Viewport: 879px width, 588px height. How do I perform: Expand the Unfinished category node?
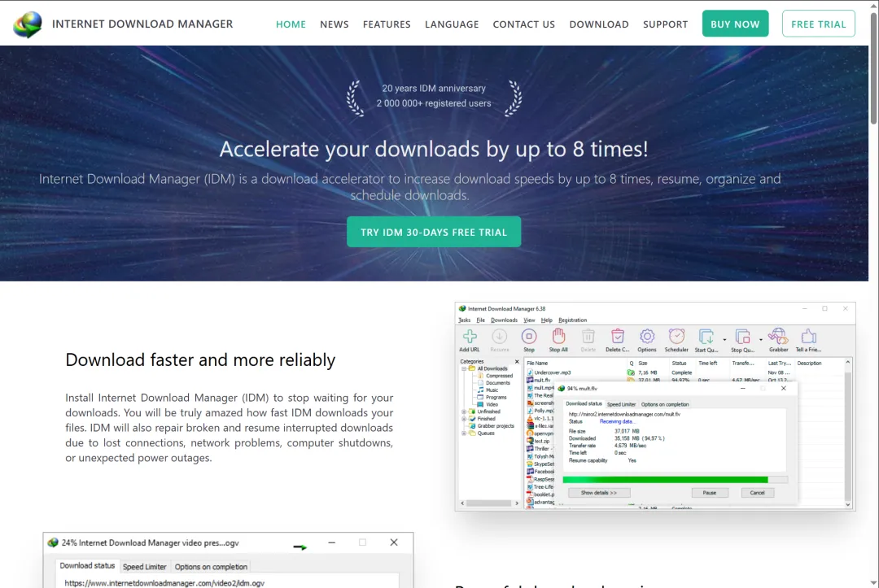coord(464,412)
